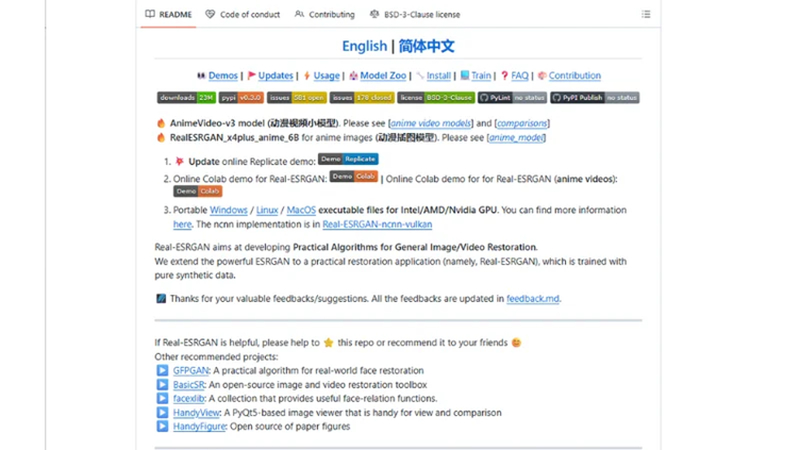Click the fire icon beside RealESRGAN_x4plus_anime_6B
The height and width of the screenshot is (450, 800).
(161, 137)
